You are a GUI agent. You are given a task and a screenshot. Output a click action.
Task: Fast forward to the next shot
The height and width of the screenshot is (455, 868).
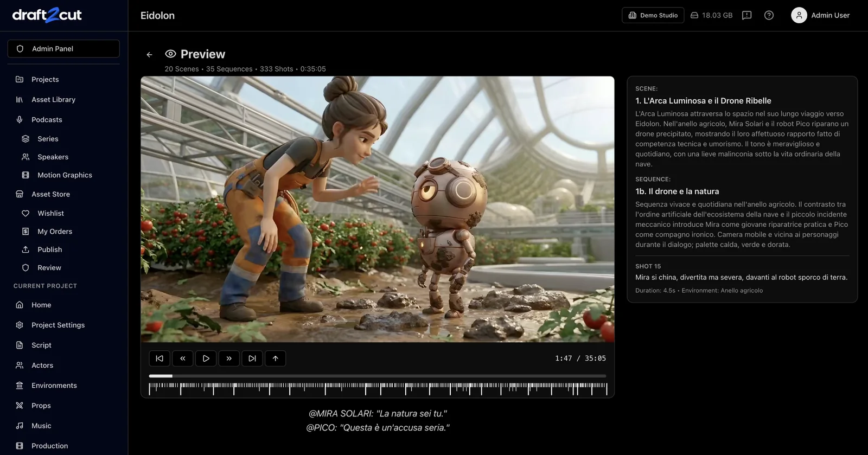229,358
